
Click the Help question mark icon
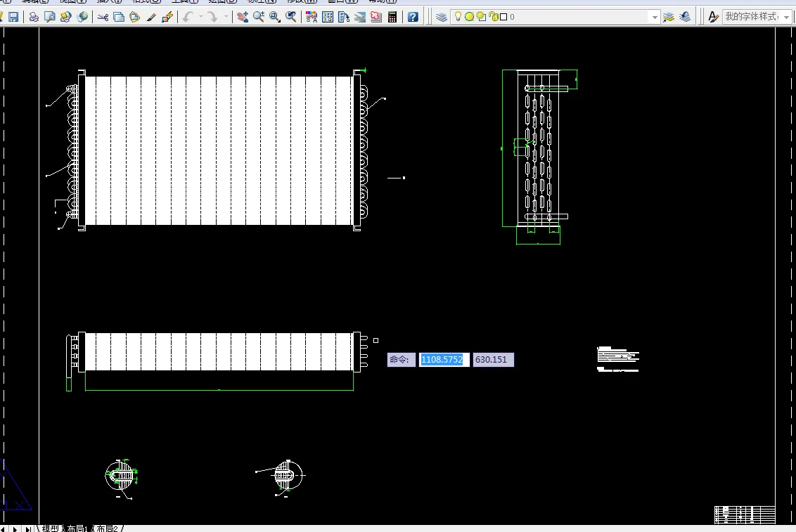point(413,17)
